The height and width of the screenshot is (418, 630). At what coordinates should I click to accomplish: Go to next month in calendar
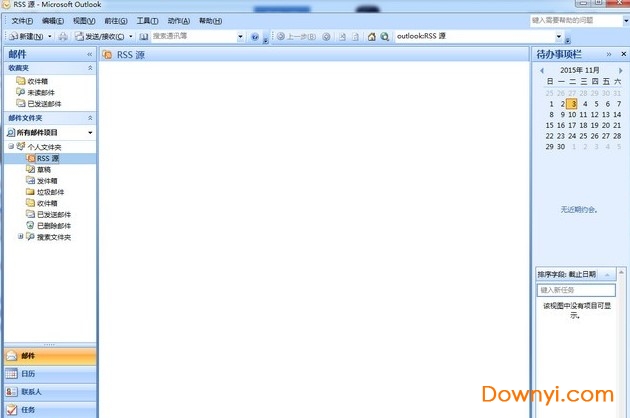pos(620,71)
